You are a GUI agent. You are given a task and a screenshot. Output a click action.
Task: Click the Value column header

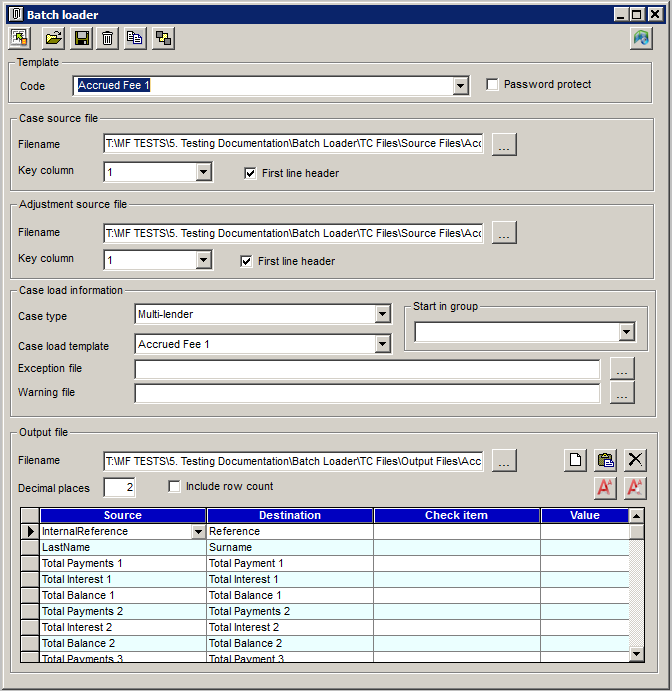click(x=585, y=515)
